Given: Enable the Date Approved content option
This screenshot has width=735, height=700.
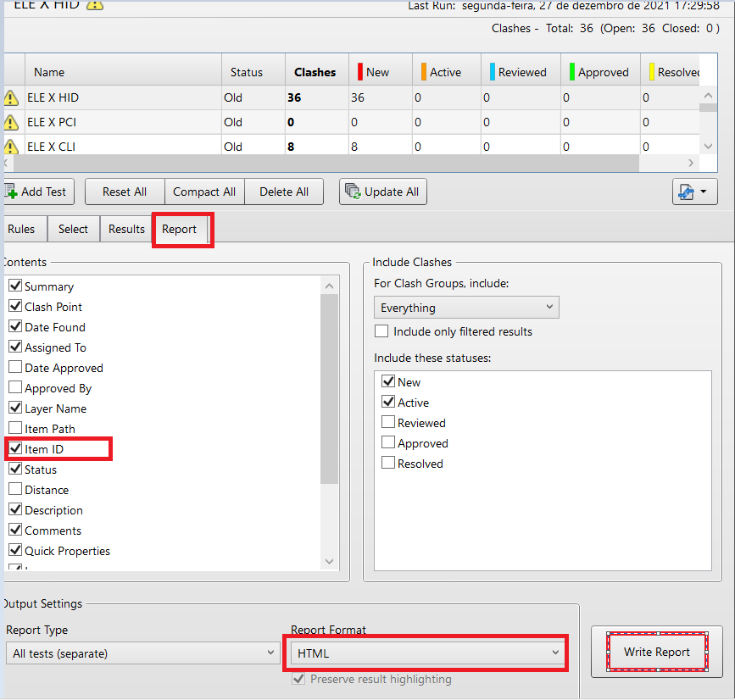Looking at the screenshot, I should tap(14, 368).
